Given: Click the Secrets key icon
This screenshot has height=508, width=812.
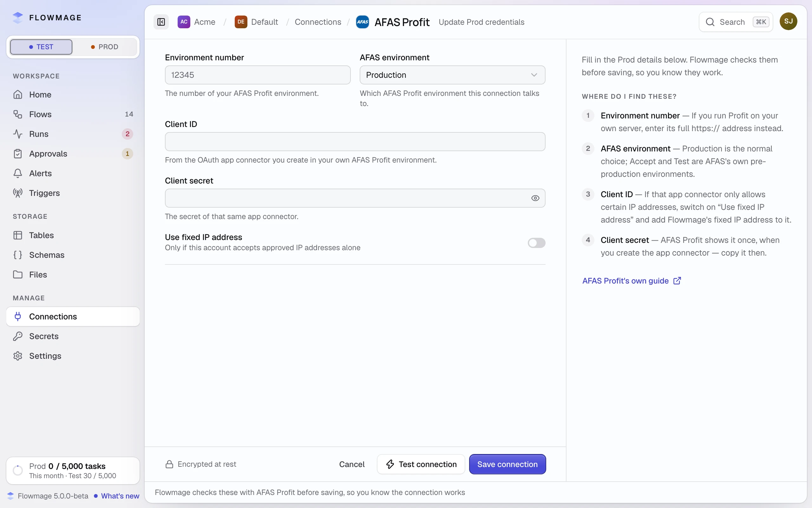Looking at the screenshot, I should tap(18, 336).
